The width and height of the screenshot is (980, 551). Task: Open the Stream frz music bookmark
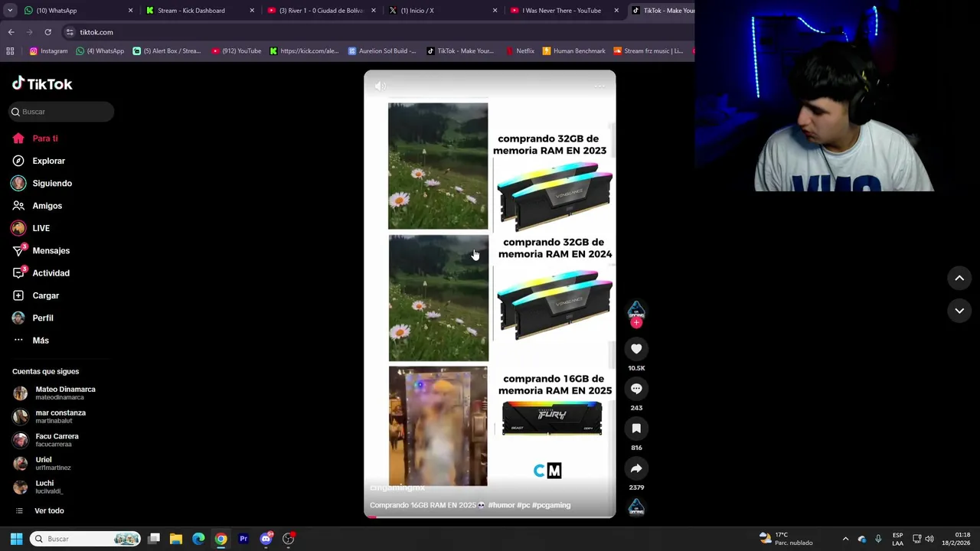point(648,51)
